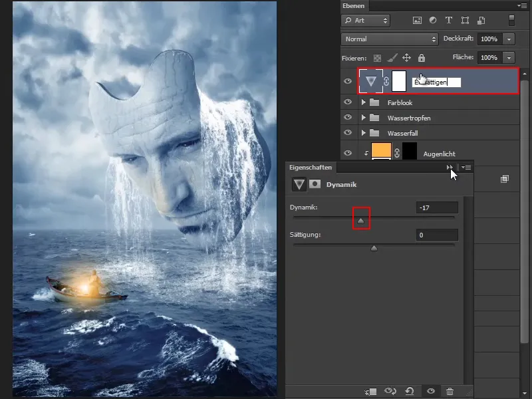The image size is (532, 399).
Task: Expand the Wassertropfen group
Action: point(363,118)
